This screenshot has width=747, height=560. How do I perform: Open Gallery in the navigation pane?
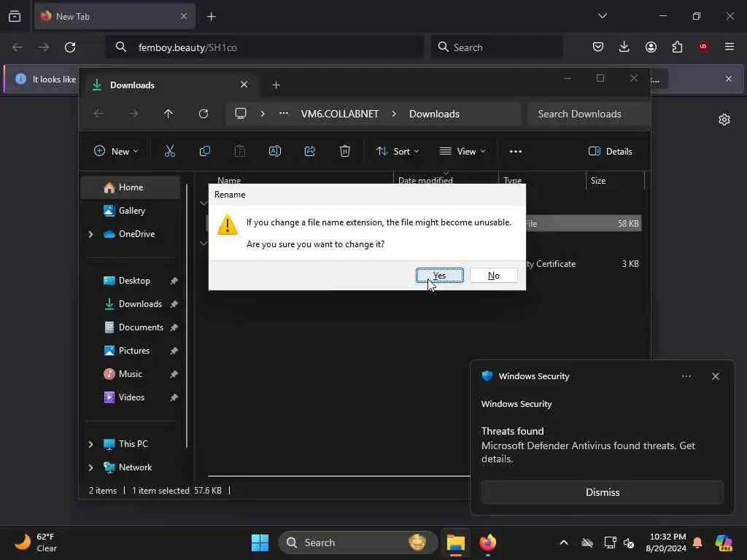[131, 211]
